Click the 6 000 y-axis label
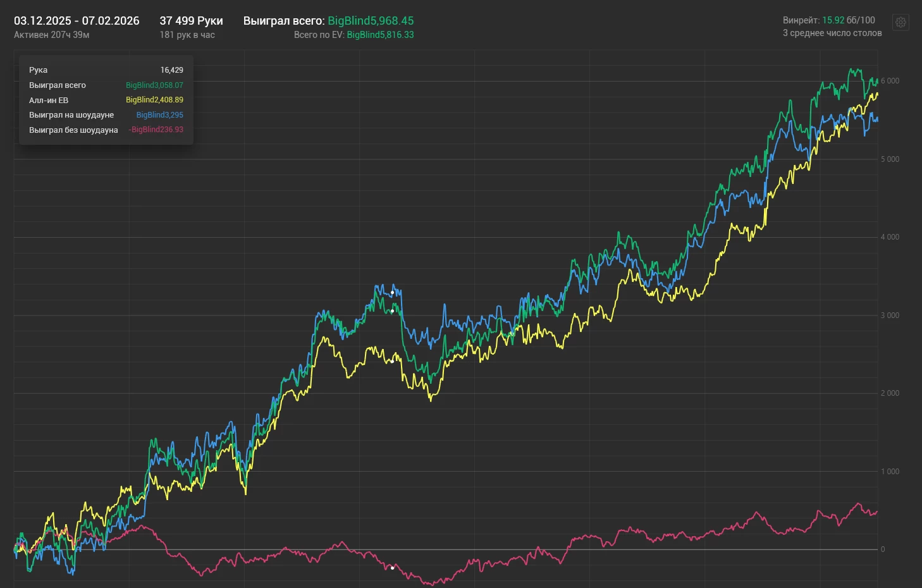 (890, 81)
